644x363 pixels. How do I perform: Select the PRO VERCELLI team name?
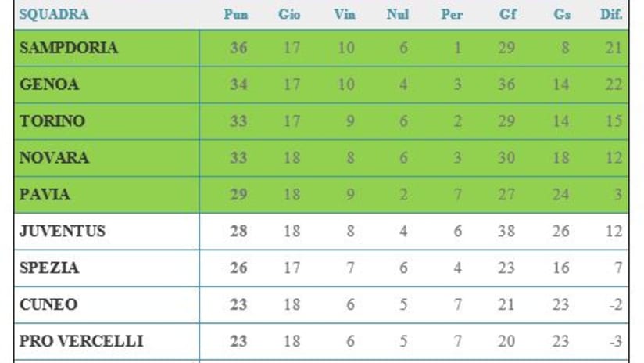coord(81,342)
